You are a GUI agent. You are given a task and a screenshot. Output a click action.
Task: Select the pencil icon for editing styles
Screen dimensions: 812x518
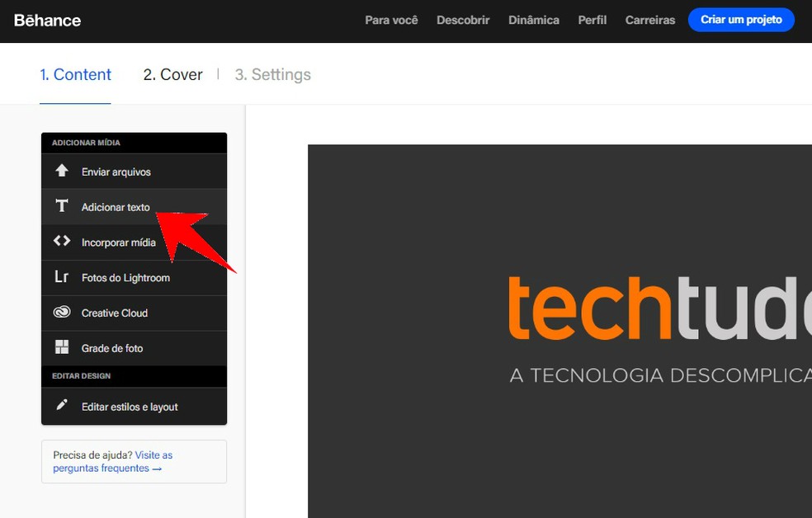pyautogui.click(x=62, y=406)
